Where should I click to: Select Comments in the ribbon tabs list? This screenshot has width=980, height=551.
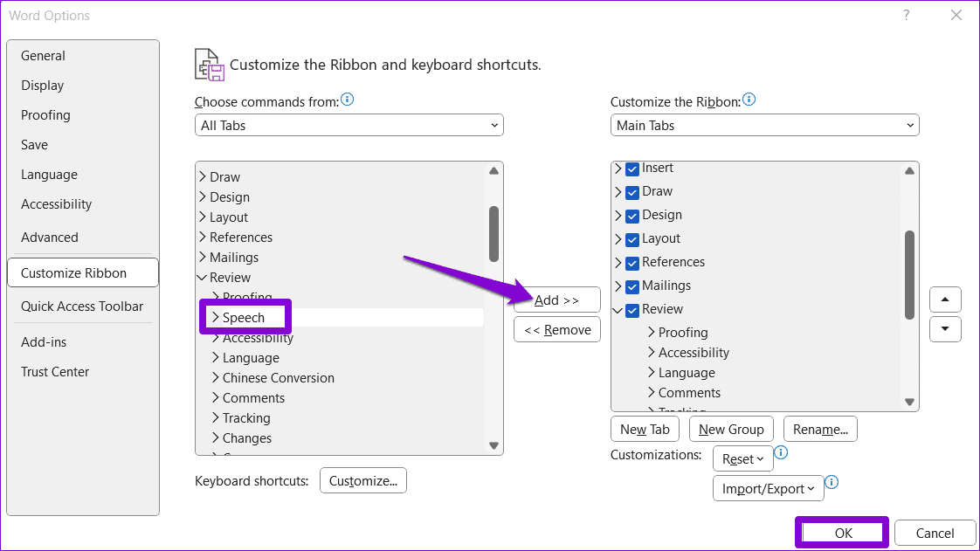coord(689,392)
